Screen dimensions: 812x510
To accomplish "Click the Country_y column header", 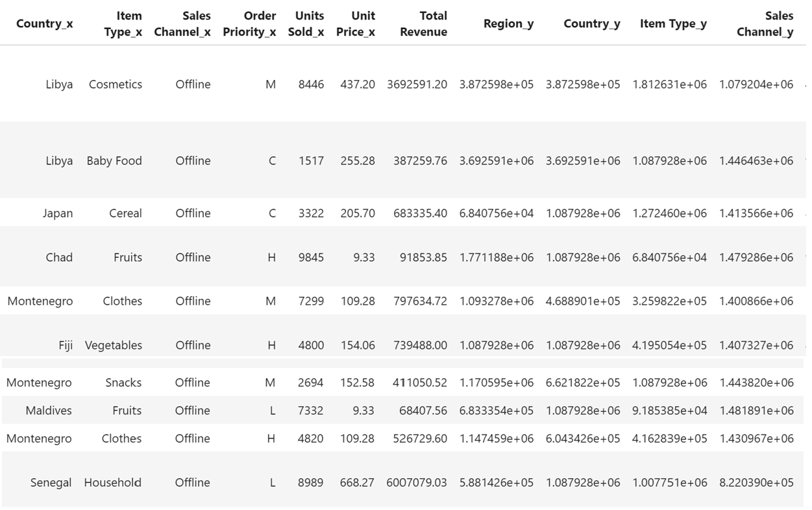I will tap(592, 23).
